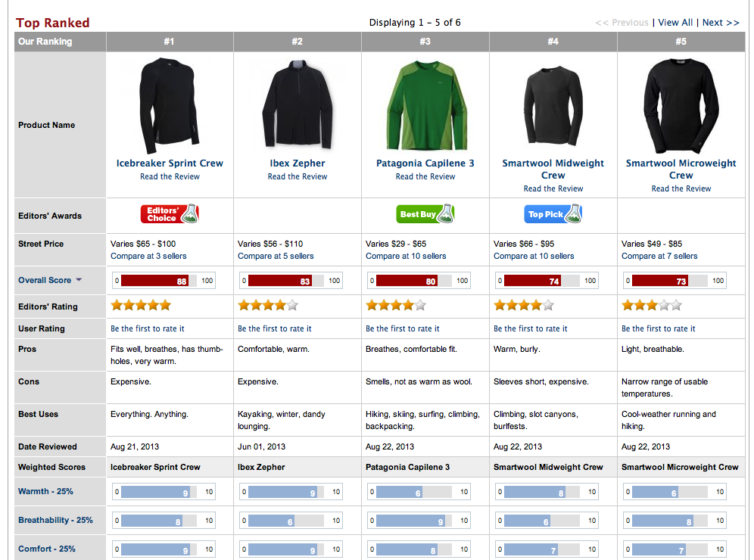Click the #5 ranking column header

click(x=681, y=42)
